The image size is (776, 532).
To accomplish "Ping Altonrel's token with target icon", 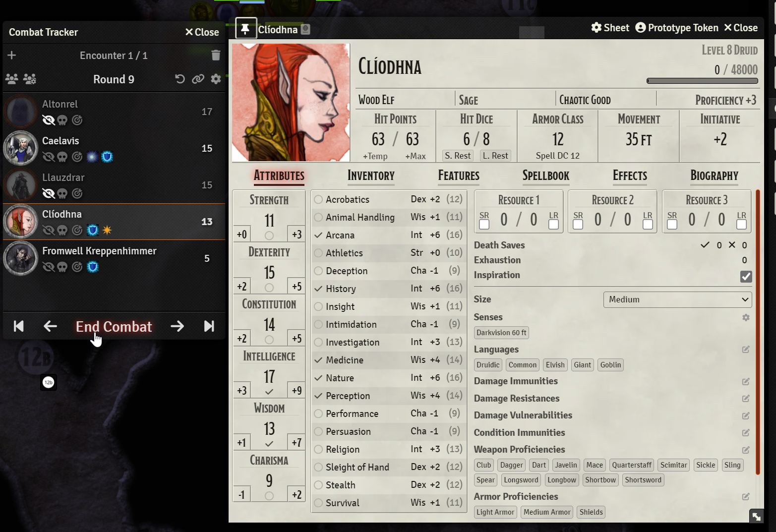I will click(x=77, y=120).
